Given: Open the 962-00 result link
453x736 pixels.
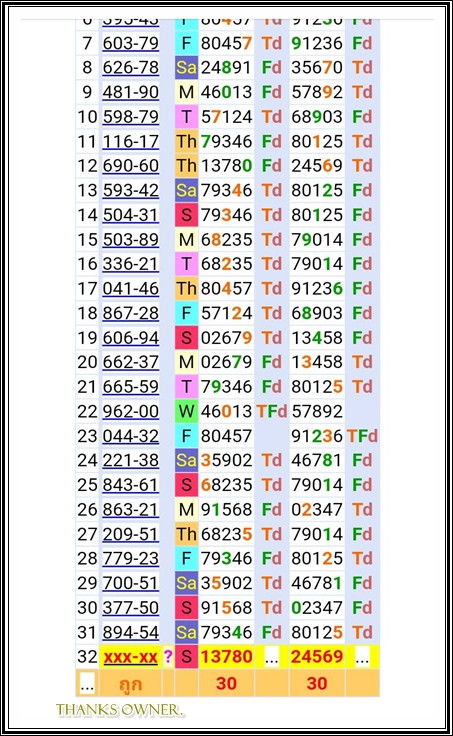Looking at the screenshot, I should 131,411.
